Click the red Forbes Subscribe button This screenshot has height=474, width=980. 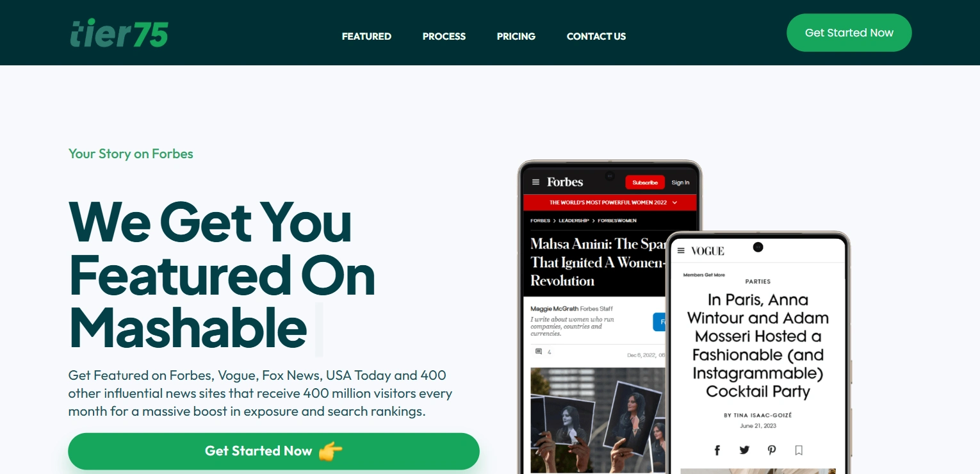(645, 183)
